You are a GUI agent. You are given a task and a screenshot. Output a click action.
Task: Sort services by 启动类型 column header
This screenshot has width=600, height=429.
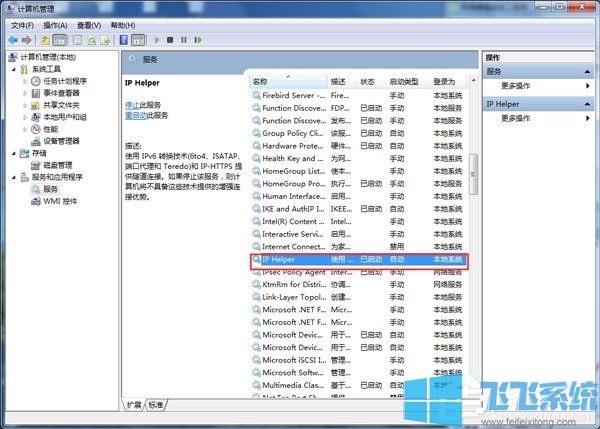[404, 81]
